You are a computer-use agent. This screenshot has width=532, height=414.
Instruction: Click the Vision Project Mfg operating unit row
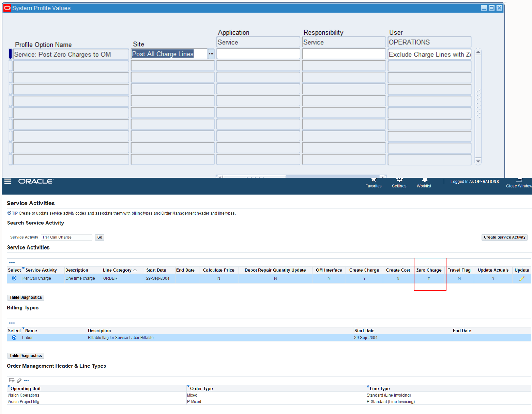point(24,402)
